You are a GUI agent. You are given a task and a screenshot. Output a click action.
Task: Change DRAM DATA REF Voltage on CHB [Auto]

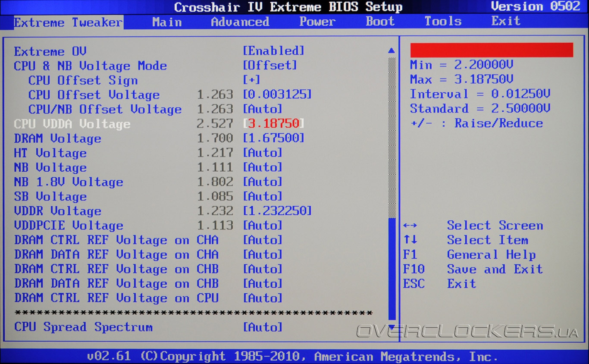pos(263,284)
